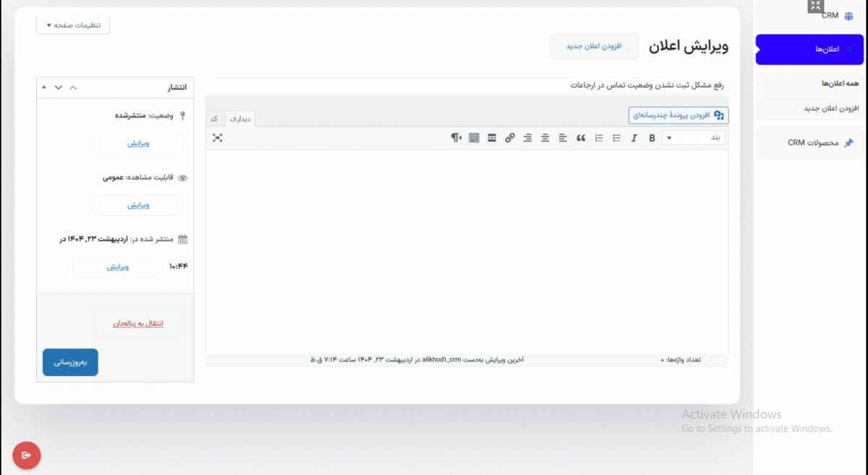Click the announcement title input field
868x475 pixels.
tap(467, 85)
